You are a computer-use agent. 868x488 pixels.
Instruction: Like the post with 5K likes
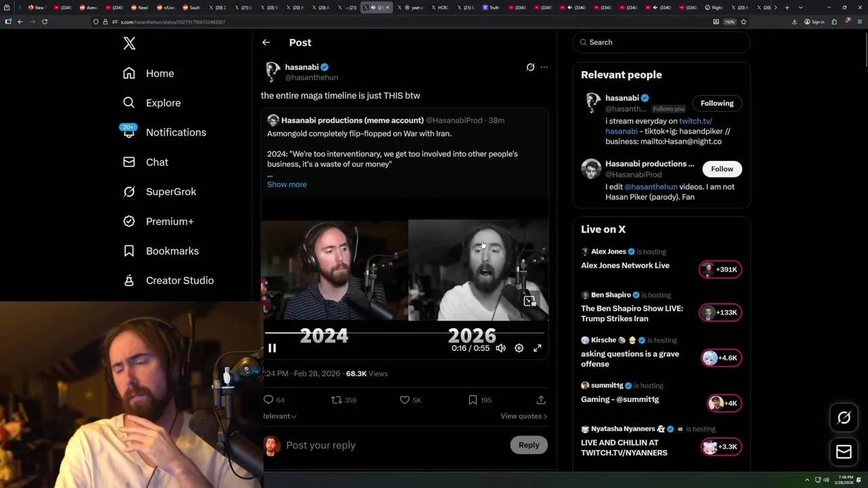pos(405,400)
